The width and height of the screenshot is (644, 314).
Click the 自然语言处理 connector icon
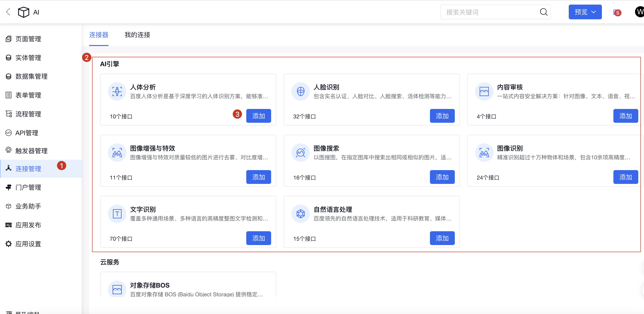[301, 214]
